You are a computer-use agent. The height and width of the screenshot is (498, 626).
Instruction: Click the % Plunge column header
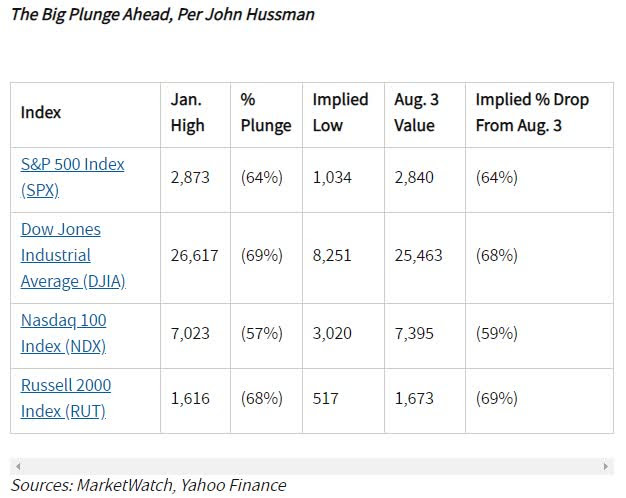[x=266, y=112]
